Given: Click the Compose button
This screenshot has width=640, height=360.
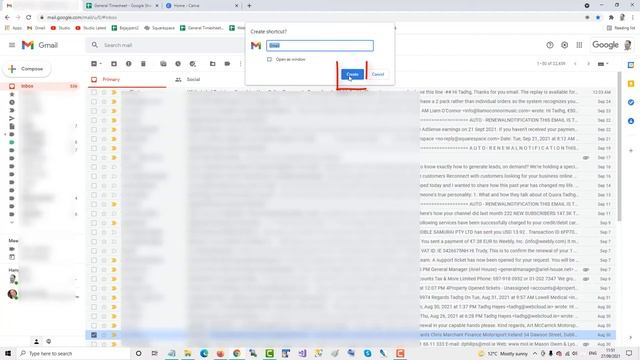Looking at the screenshot, I should tap(27, 69).
